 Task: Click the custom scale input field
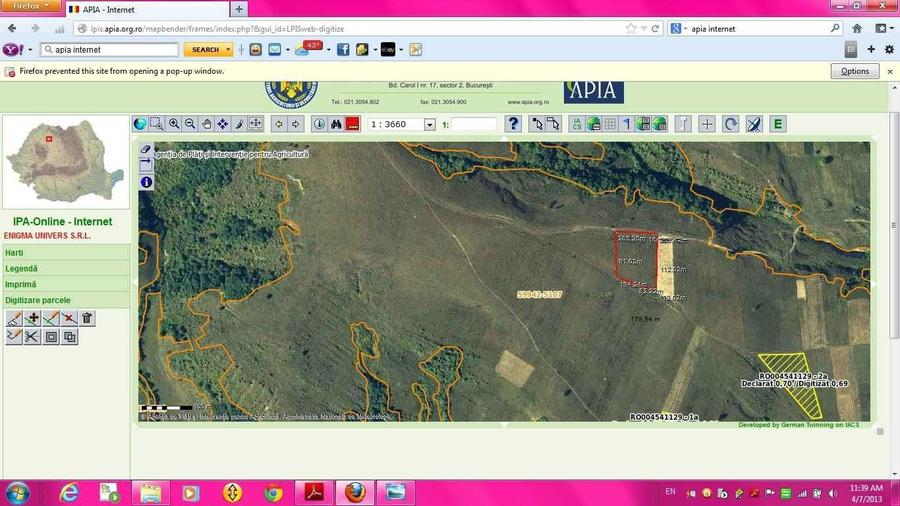[473, 124]
